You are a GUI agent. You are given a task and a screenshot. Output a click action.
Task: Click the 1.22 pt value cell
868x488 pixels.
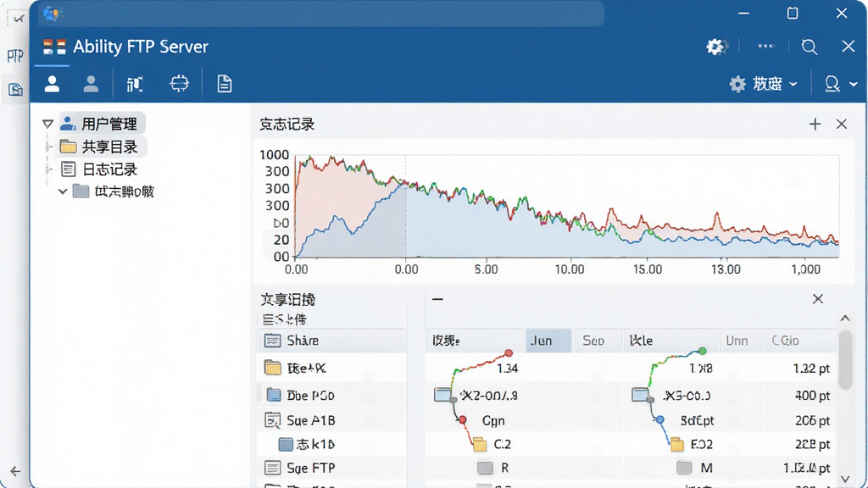tap(811, 369)
